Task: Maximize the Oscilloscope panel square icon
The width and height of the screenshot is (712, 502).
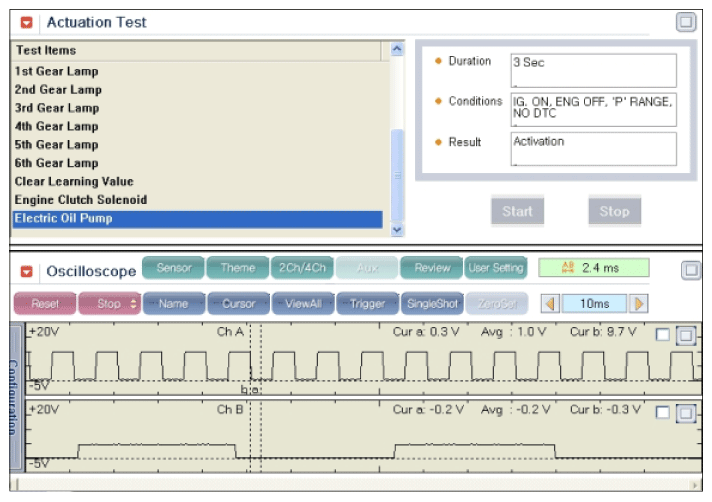Action: [x=691, y=271]
